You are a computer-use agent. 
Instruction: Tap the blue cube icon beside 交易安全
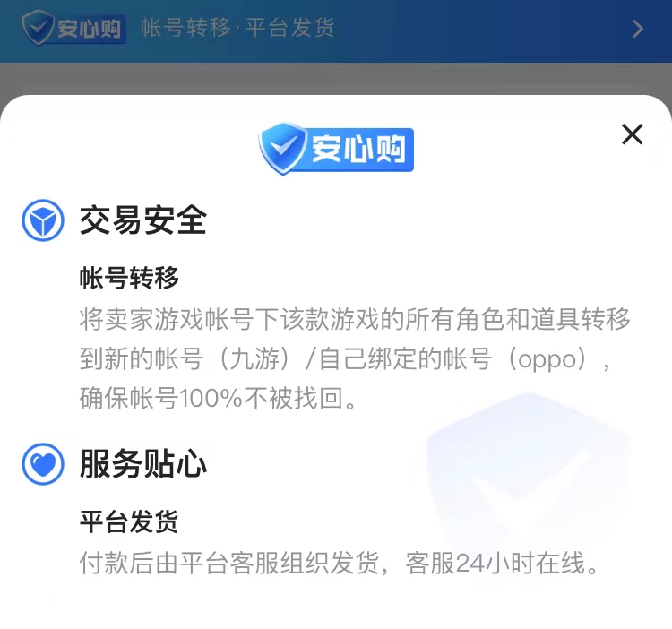(x=43, y=220)
